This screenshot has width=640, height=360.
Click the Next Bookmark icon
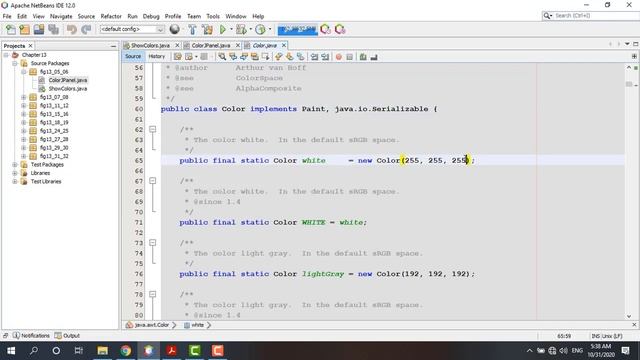pos(289,57)
